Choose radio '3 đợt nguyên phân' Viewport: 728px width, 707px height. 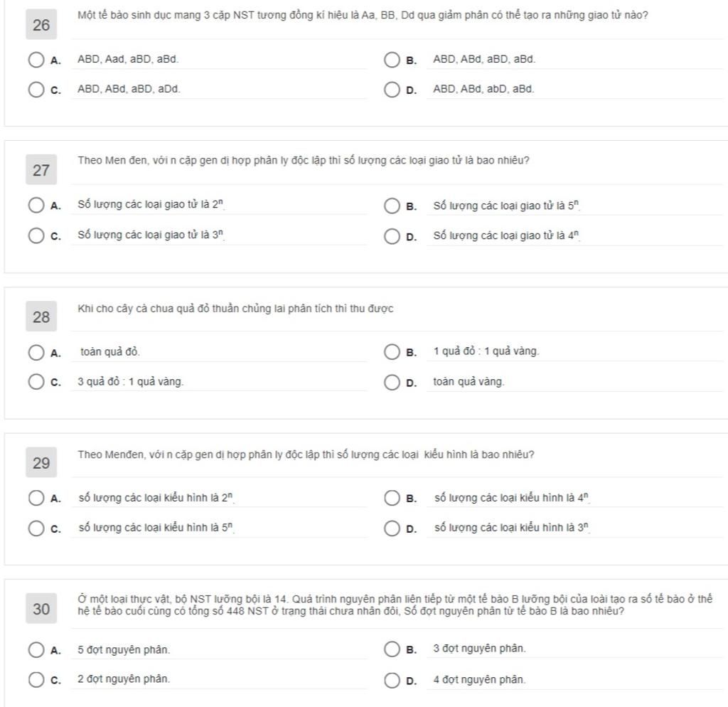(392, 649)
